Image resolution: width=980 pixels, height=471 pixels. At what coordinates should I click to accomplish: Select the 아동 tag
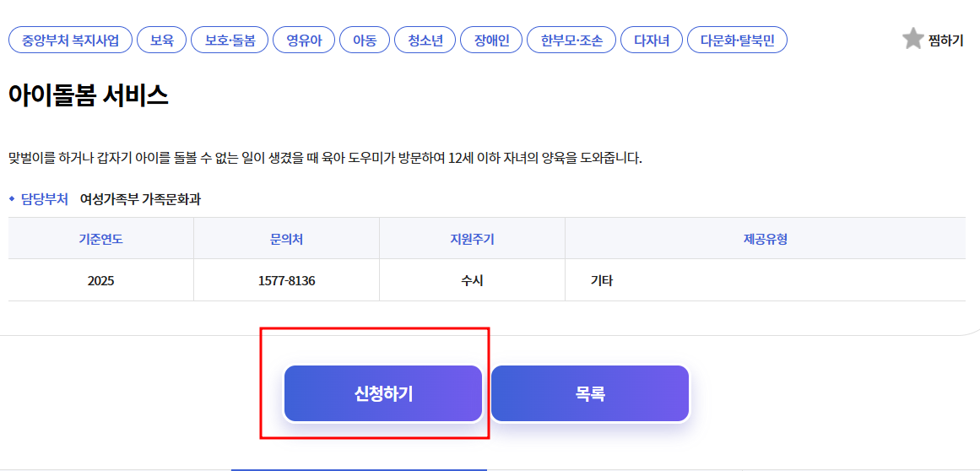365,41
